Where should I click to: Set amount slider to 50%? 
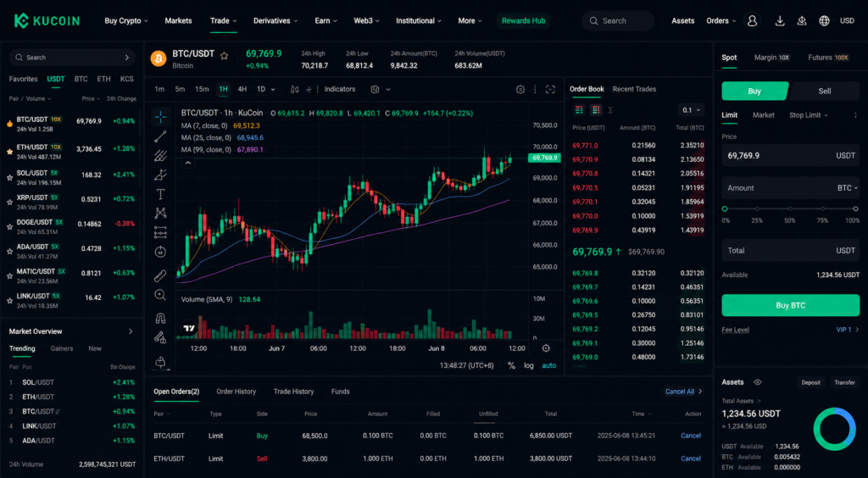click(x=790, y=209)
